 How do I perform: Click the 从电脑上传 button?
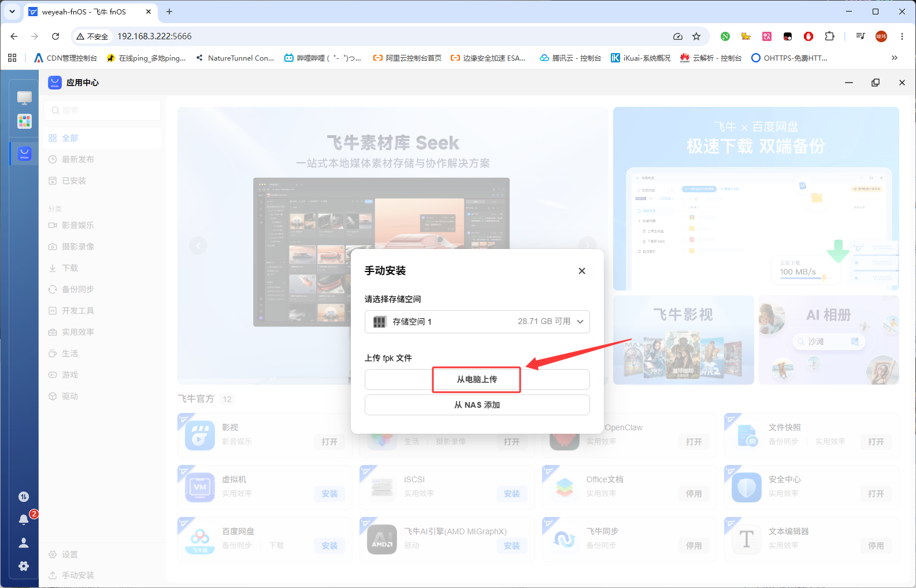477,379
